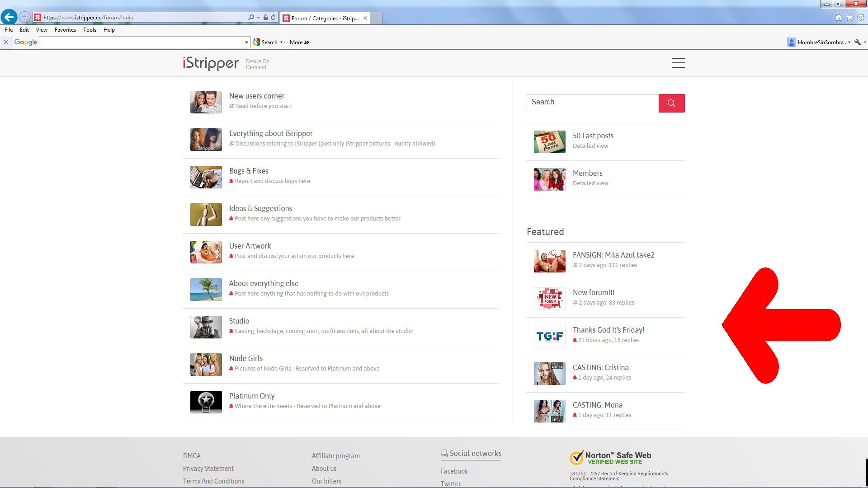
Task: Expand More toolbar buttons chevron
Action: [307, 42]
